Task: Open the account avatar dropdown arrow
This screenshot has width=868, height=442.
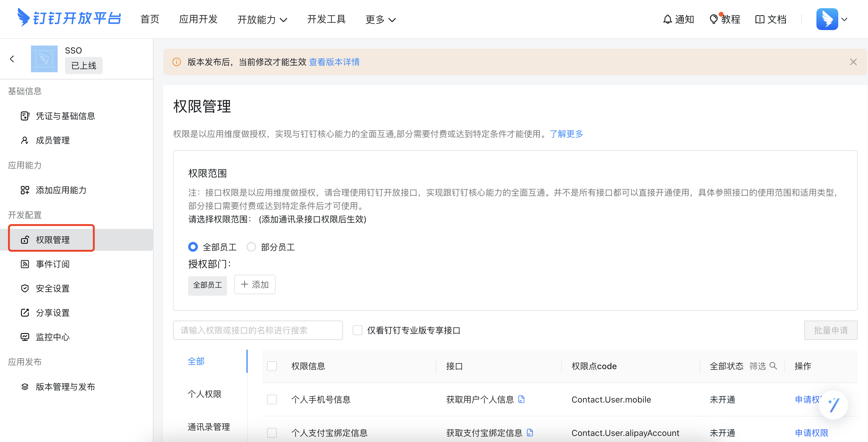Action: click(844, 19)
